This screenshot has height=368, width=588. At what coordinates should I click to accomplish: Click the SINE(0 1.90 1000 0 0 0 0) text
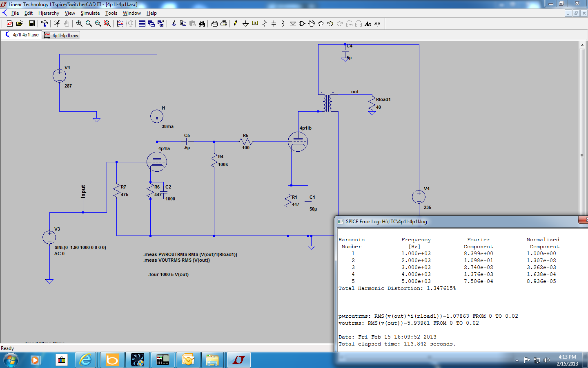[x=80, y=247]
